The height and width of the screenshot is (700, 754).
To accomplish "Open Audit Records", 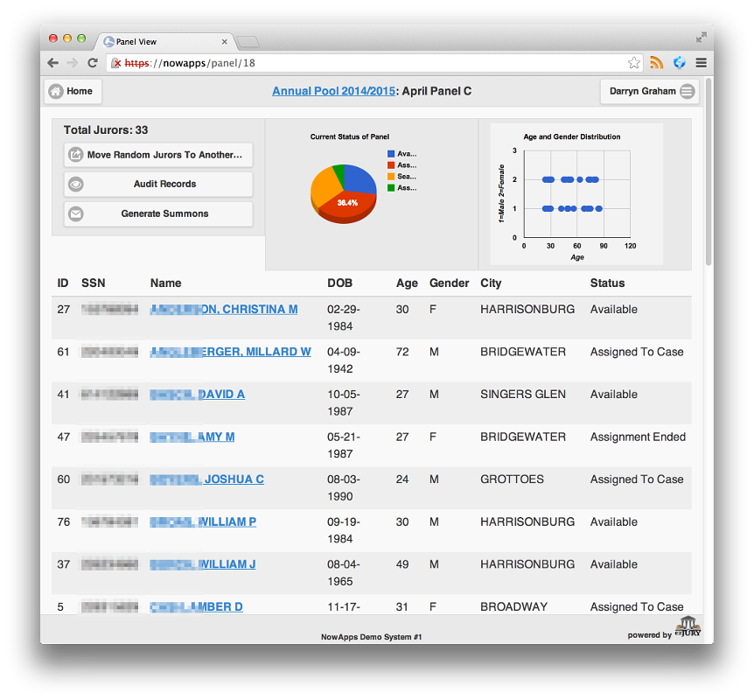I will click(158, 185).
